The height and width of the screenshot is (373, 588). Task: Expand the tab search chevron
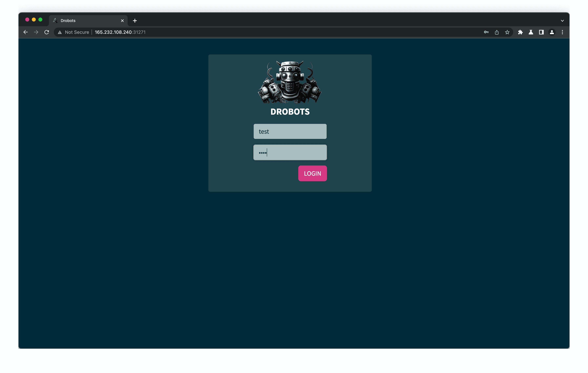point(562,21)
